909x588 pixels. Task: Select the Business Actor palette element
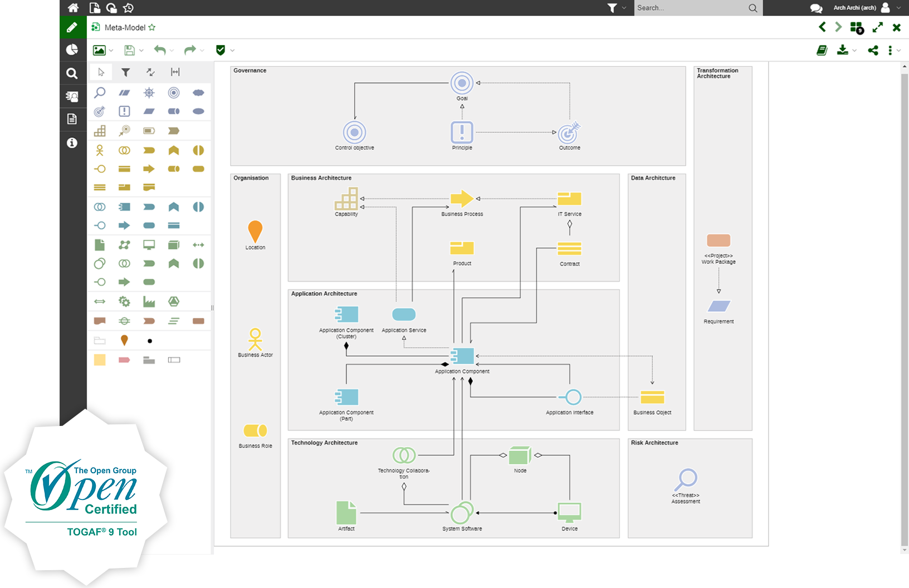pyautogui.click(x=100, y=150)
